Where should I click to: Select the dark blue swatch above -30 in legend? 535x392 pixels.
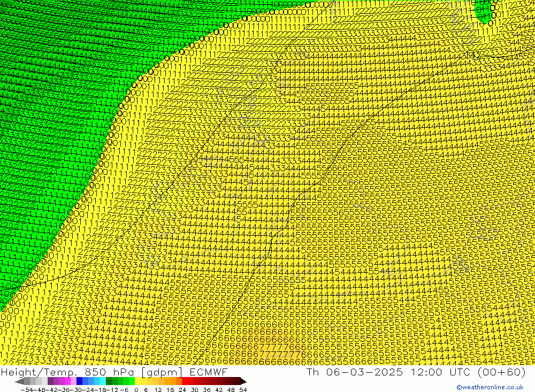pyautogui.click(x=79, y=381)
